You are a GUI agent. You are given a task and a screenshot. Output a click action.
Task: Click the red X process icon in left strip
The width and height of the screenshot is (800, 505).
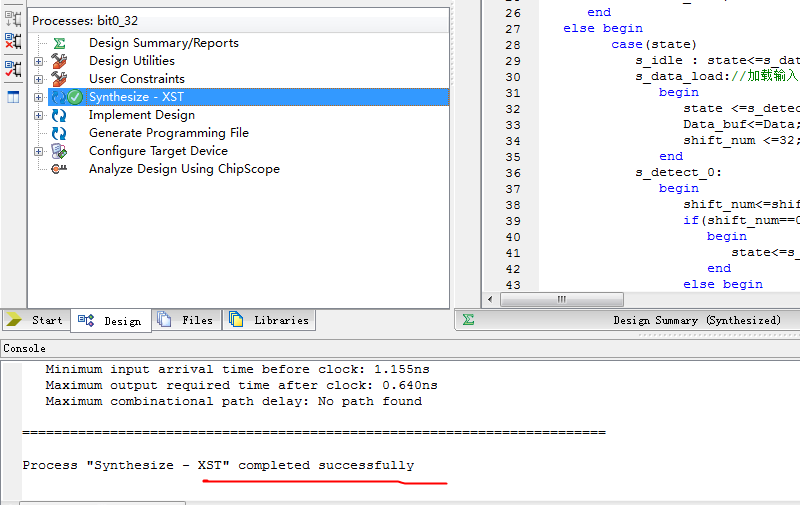13,41
